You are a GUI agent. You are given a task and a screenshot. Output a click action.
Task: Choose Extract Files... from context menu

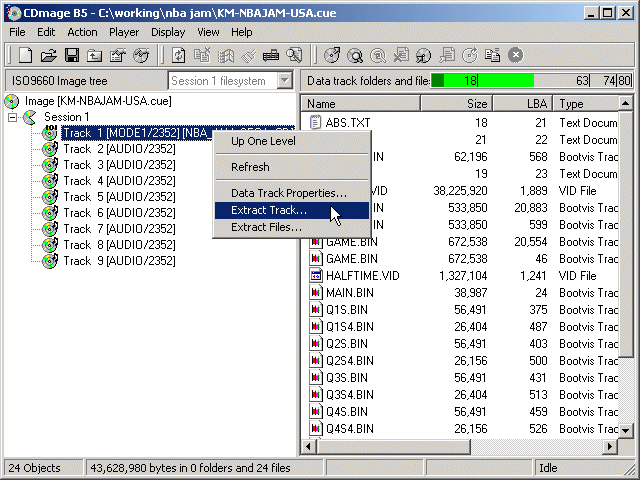click(x=292, y=227)
